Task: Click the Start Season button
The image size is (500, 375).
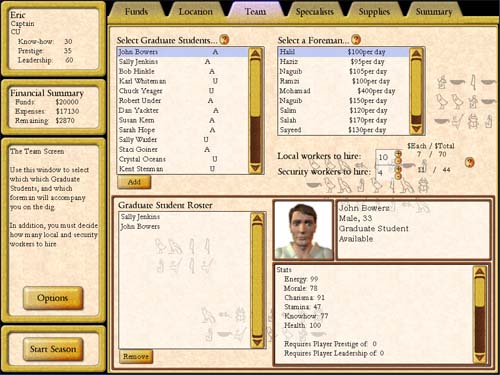Action: click(53, 349)
